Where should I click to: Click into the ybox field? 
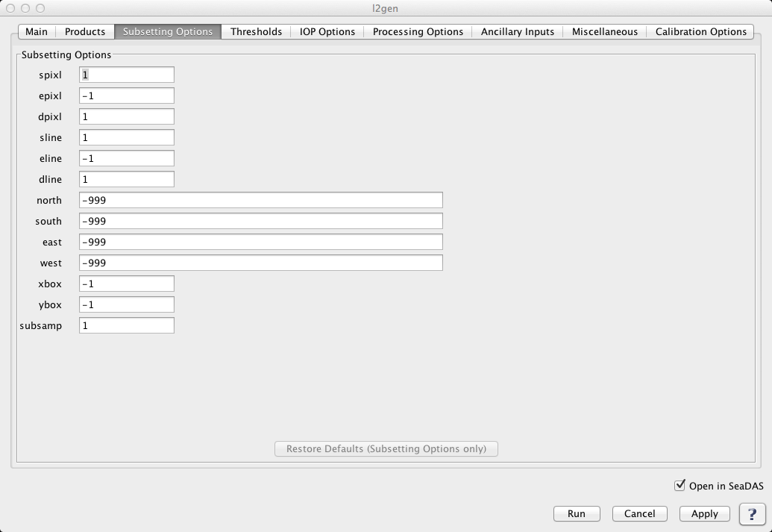127,304
